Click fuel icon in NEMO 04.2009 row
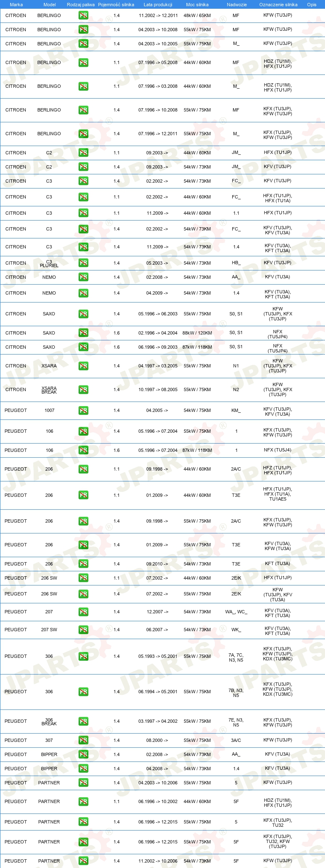Screen dimensions: 325x868 tap(84, 293)
